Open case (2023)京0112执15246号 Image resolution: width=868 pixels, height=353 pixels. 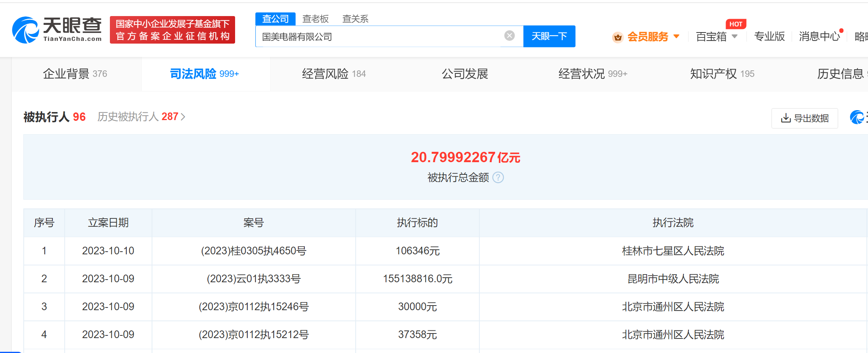(x=253, y=307)
